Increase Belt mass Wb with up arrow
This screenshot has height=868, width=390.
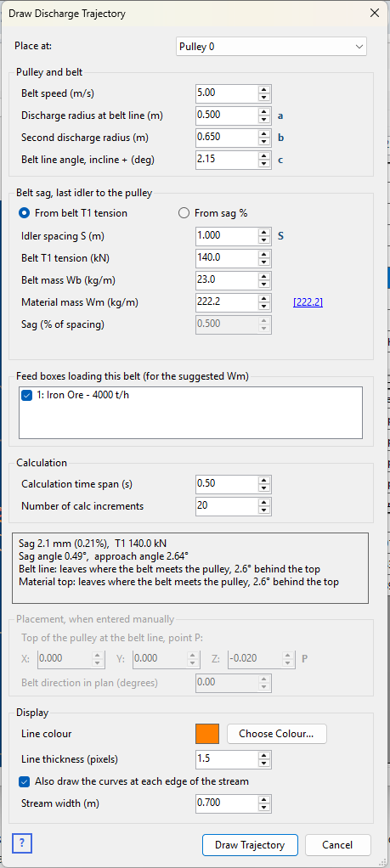(x=264, y=276)
